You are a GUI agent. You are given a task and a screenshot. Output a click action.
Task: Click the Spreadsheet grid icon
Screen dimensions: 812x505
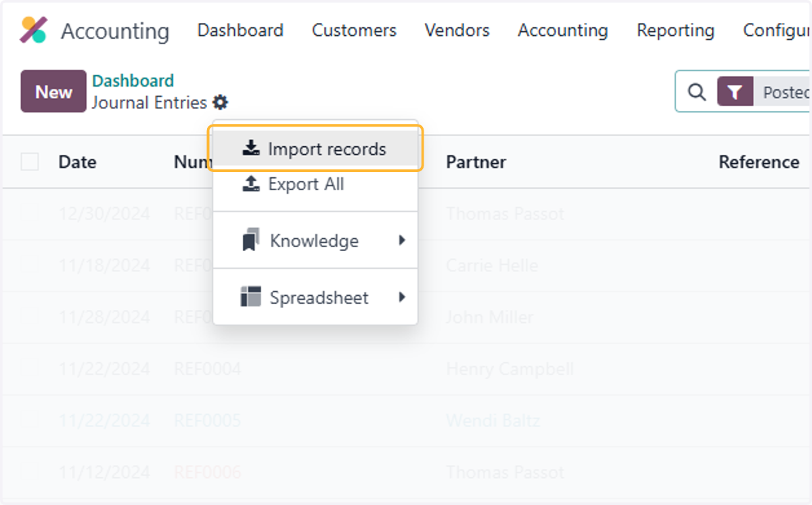250,297
